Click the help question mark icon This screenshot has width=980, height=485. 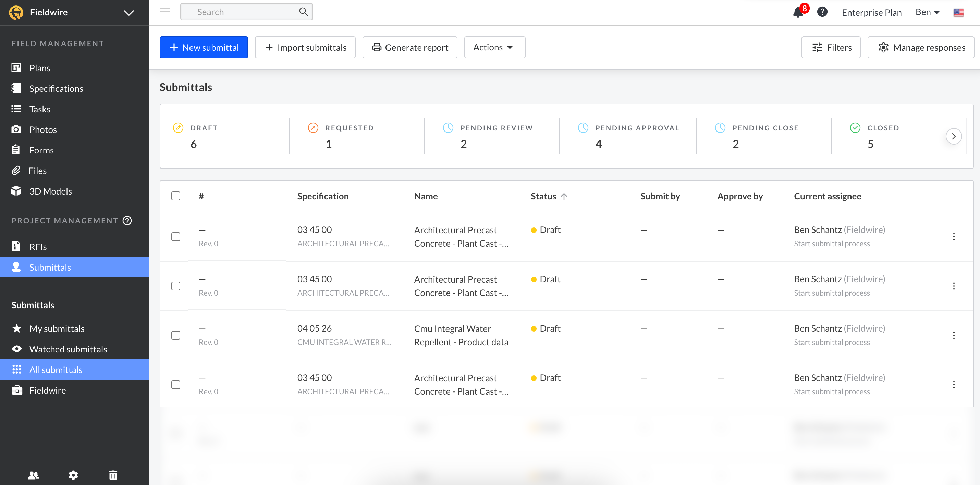point(822,12)
